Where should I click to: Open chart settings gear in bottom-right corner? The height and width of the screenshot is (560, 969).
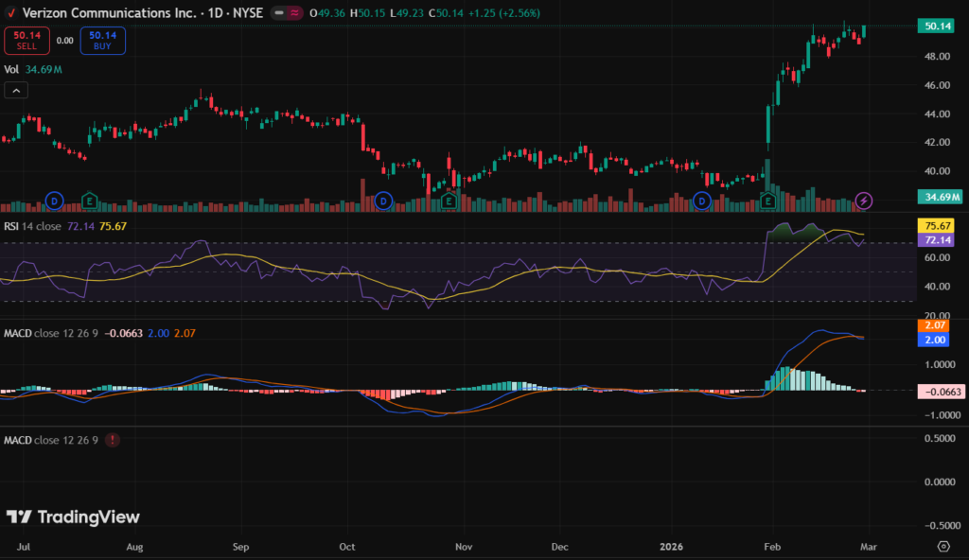(x=943, y=547)
